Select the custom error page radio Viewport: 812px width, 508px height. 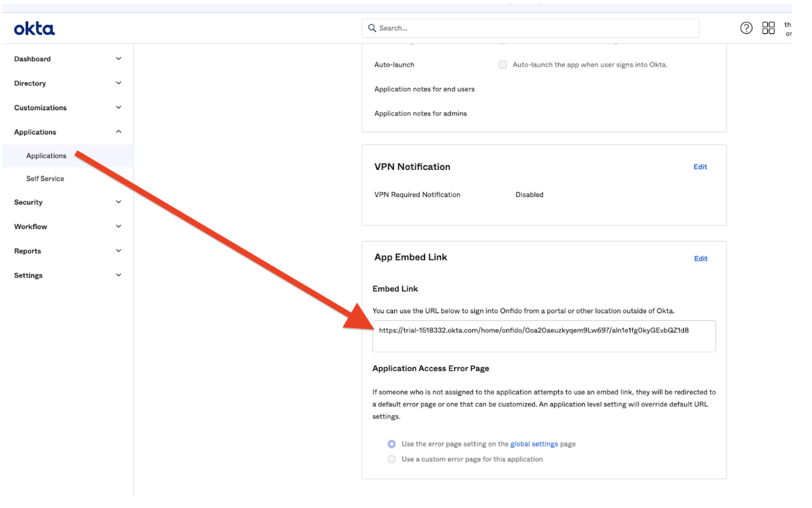tap(392, 459)
